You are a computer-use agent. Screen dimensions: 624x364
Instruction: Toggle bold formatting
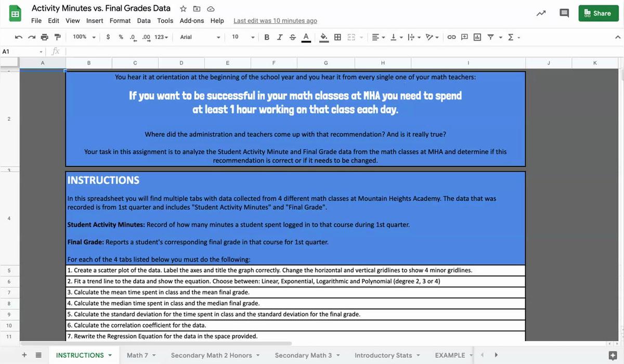(267, 37)
